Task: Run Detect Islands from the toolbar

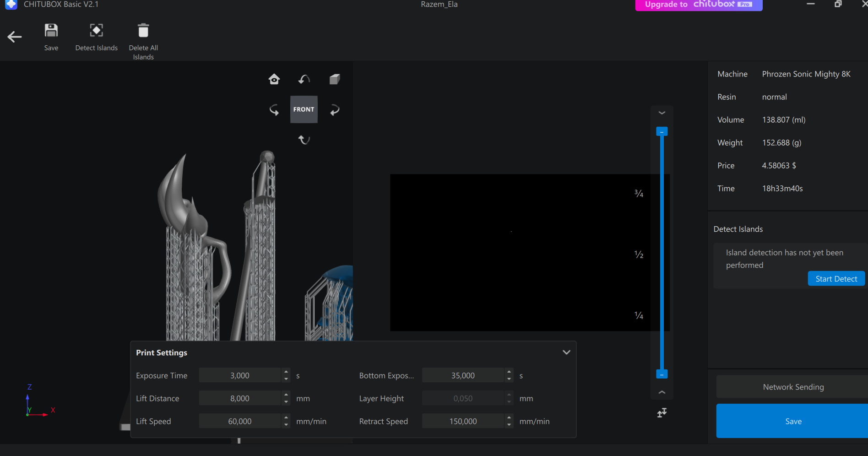Action: coord(96,31)
